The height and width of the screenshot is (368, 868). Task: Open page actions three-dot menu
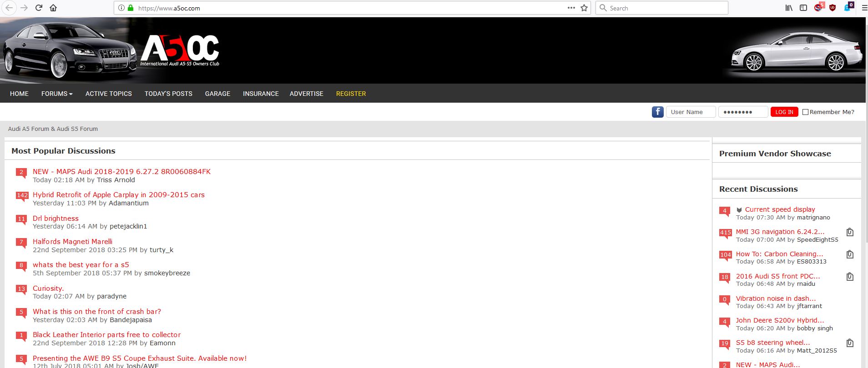[x=571, y=8]
